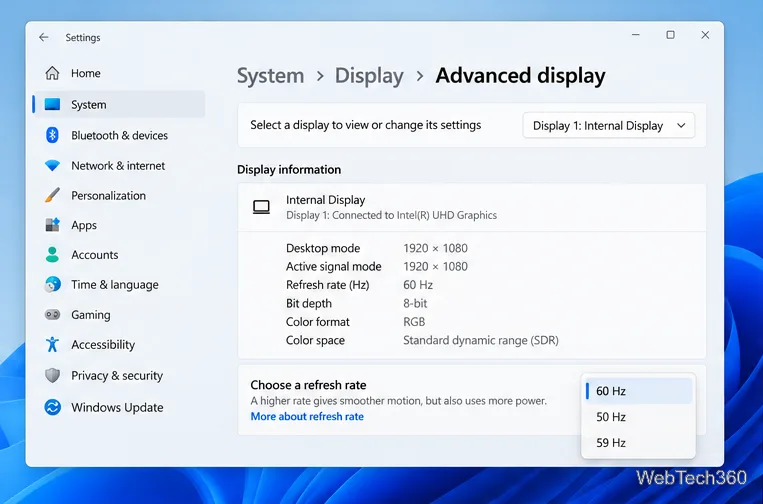This screenshot has width=763, height=504.
Task: Pick 59 Hz refresh rate
Action: pos(638,443)
